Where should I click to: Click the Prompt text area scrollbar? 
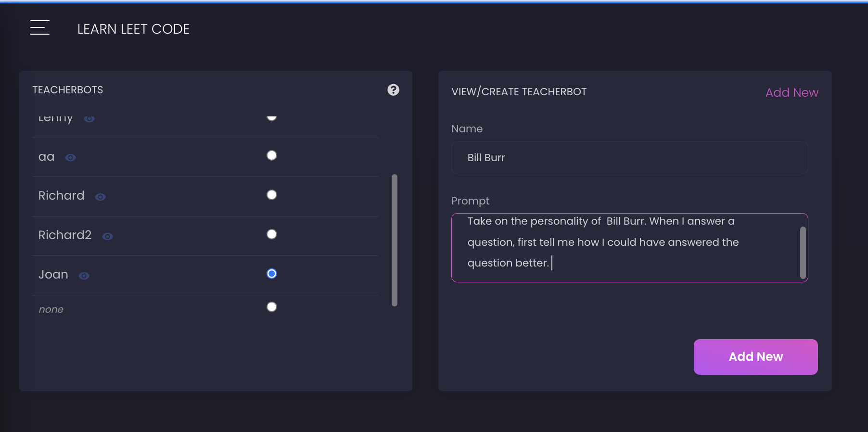point(803,253)
